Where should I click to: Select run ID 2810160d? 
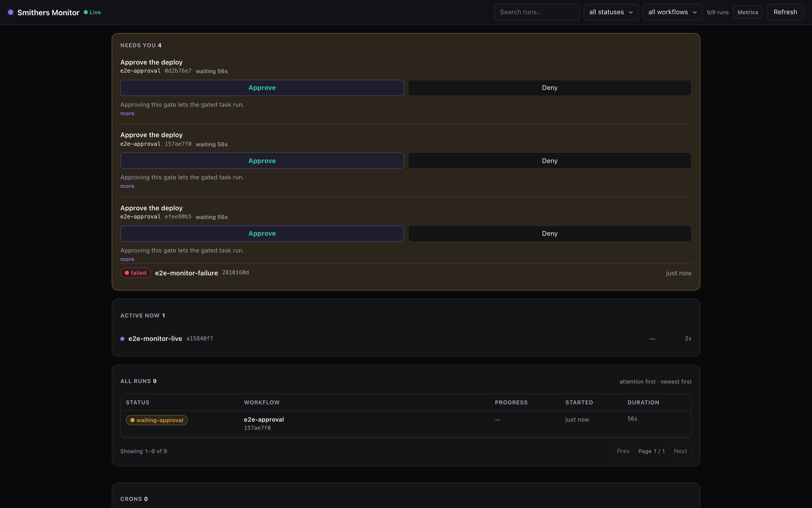tap(235, 273)
